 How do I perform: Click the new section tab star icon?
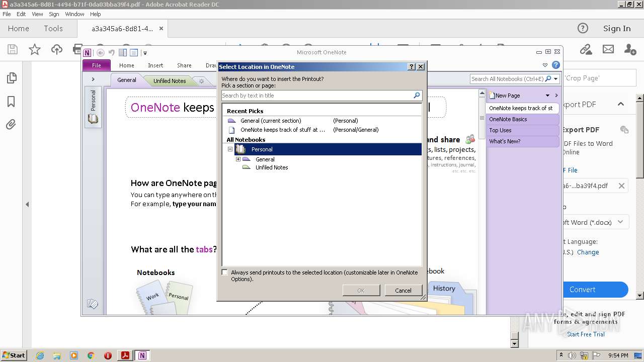(201, 80)
